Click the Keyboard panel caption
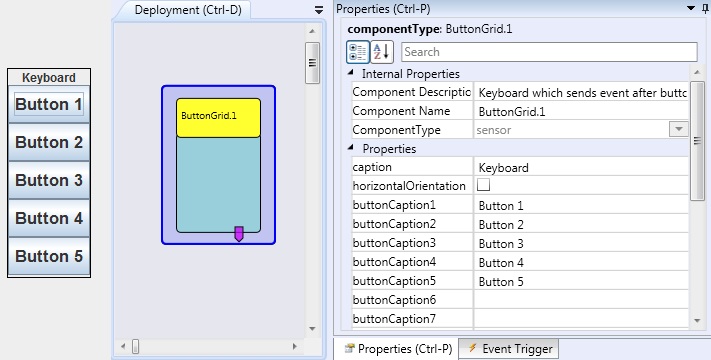The height and width of the screenshot is (360, 711). click(49, 78)
